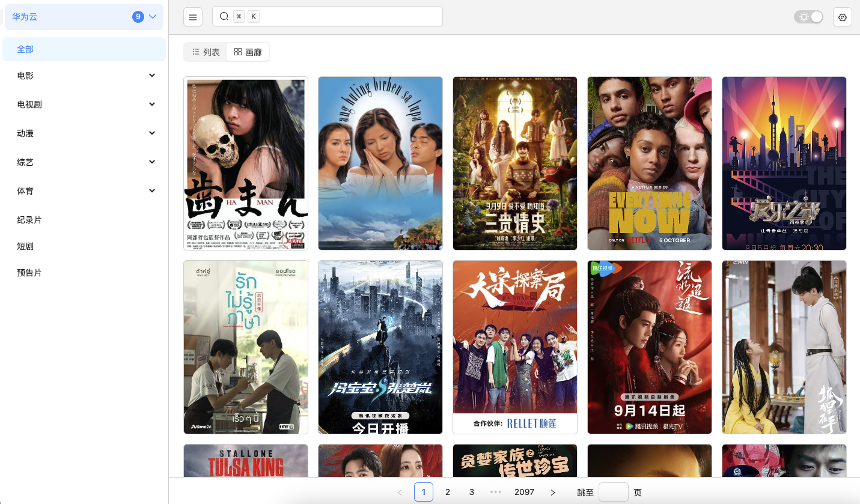Expand the 体育 category chevron
Screen dimensions: 860x504
152,191
